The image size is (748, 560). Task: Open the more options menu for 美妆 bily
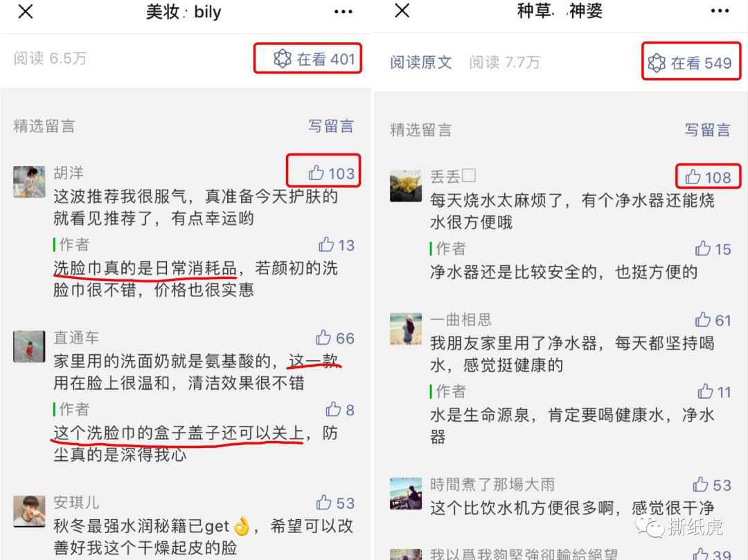click(343, 12)
